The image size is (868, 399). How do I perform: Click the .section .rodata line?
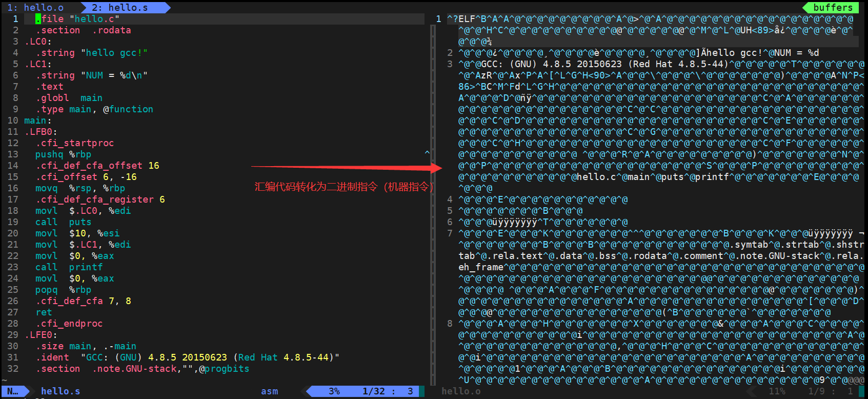point(83,30)
